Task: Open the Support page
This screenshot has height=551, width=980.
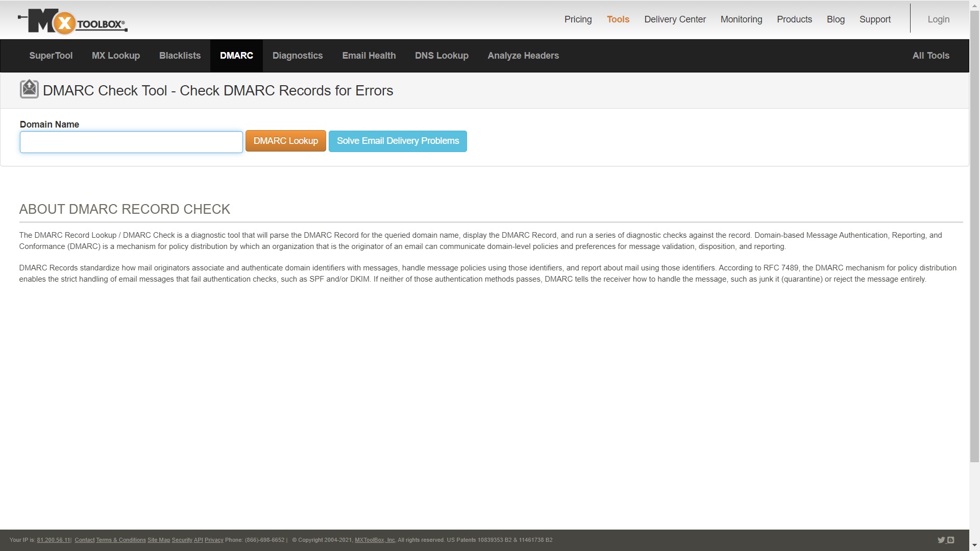Action: [875, 19]
